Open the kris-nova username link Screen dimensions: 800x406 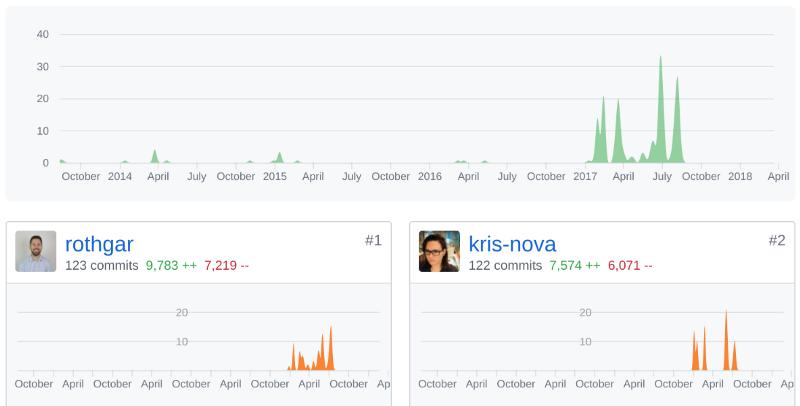[512, 244]
